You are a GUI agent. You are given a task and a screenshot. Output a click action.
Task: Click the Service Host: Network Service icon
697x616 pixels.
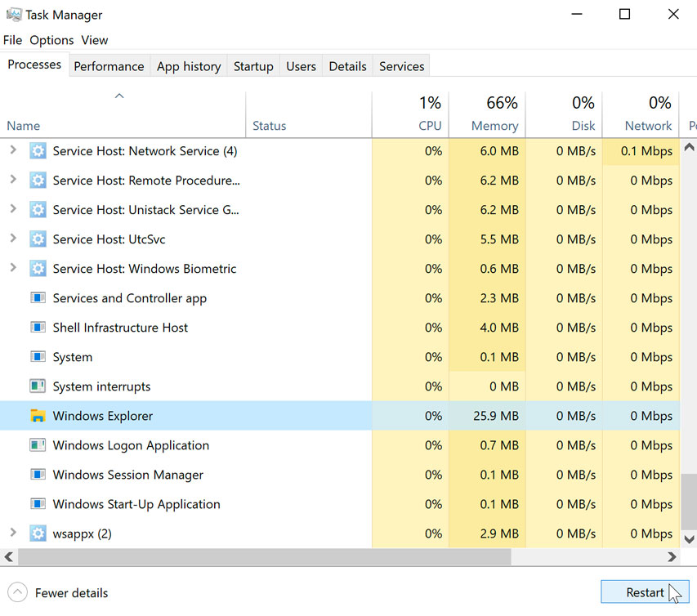(x=38, y=150)
